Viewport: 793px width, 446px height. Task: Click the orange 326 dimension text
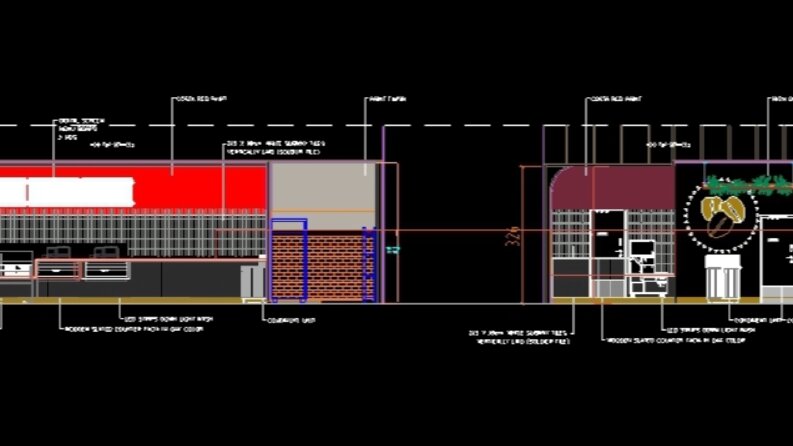tap(513, 236)
